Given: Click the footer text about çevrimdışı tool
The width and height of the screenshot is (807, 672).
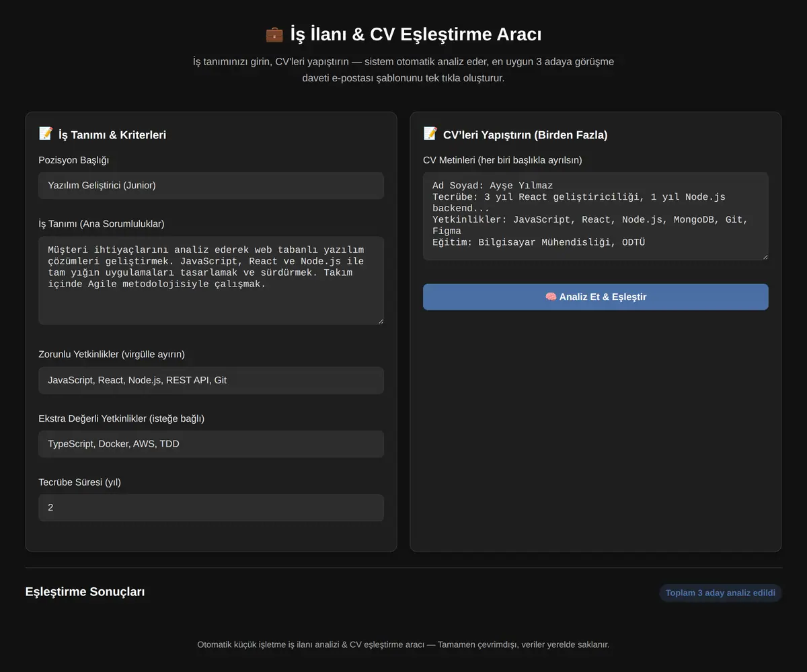Looking at the screenshot, I should [x=403, y=644].
